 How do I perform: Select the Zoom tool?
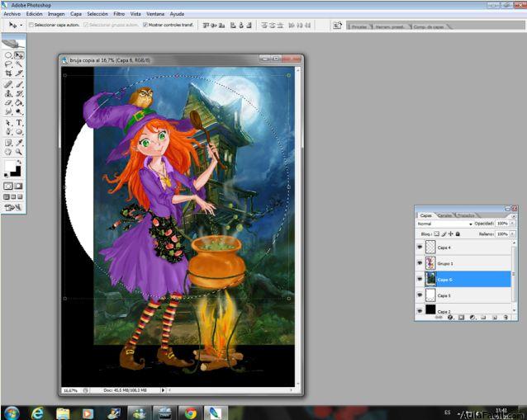(x=19, y=152)
